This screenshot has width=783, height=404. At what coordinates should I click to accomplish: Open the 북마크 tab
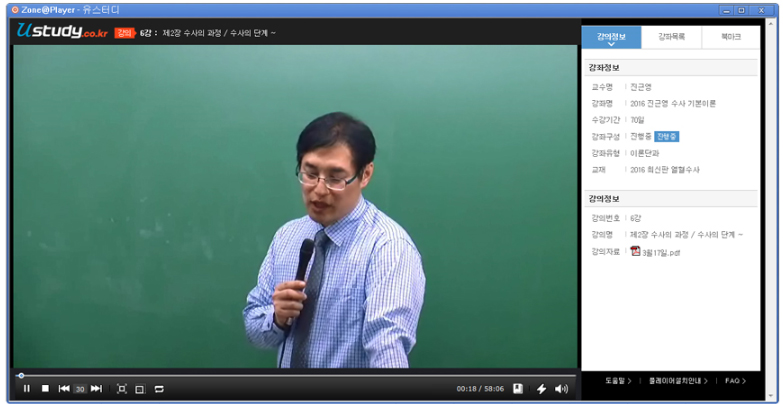tap(730, 37)
